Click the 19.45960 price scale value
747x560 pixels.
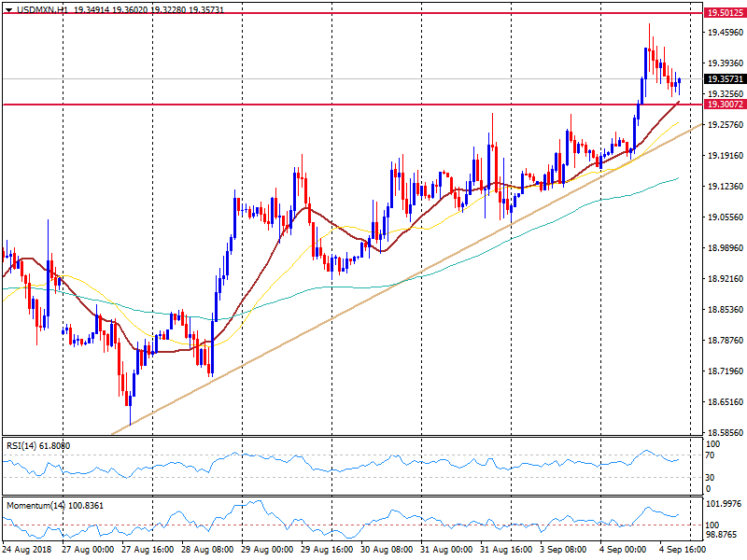point(725,33)
